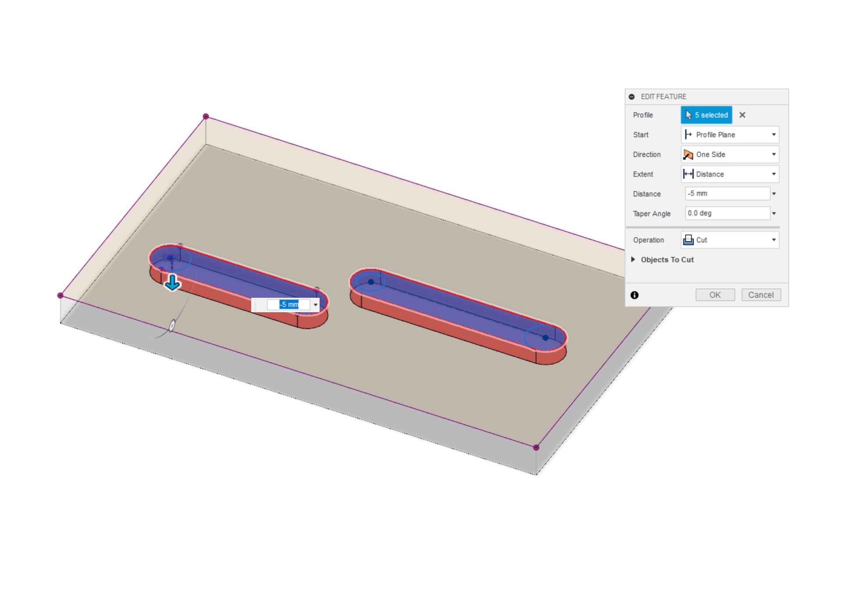Click the on-canvas -5 mm input box
The image size is (868, 610).
(288, 304)
